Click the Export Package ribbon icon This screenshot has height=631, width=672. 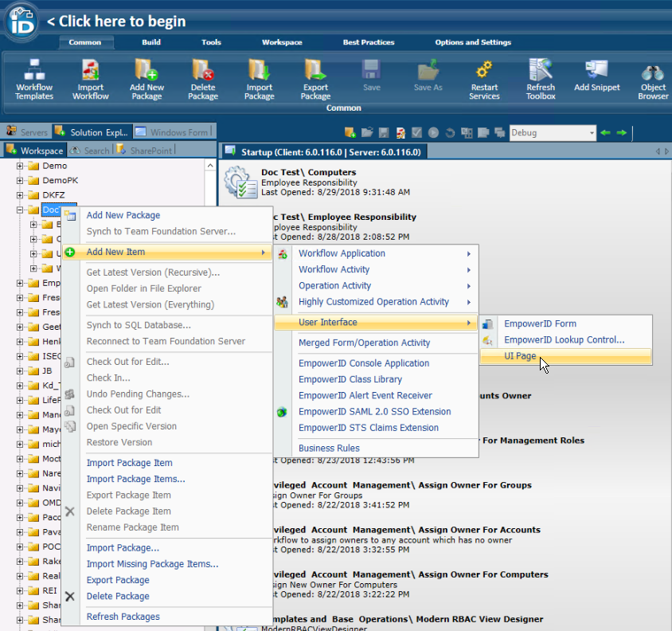315,78
